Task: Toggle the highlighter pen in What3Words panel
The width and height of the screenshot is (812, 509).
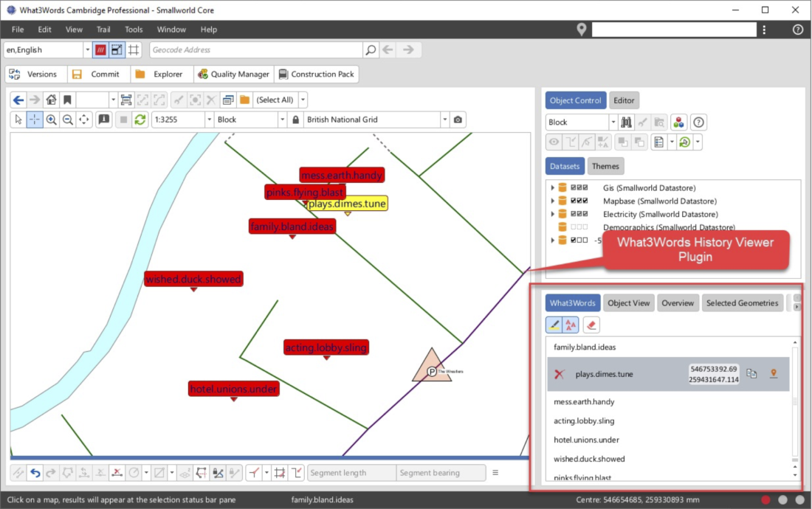Action: pyautogui.click(x=554, y=325)
